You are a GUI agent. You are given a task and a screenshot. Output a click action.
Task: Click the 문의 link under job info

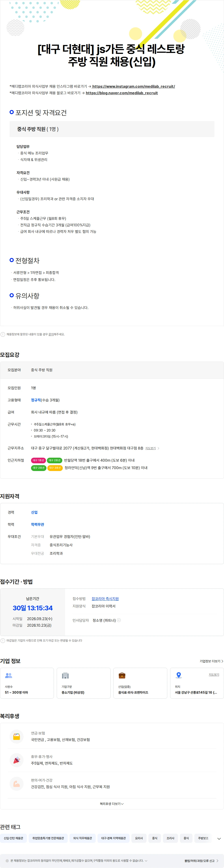point(51,334)
